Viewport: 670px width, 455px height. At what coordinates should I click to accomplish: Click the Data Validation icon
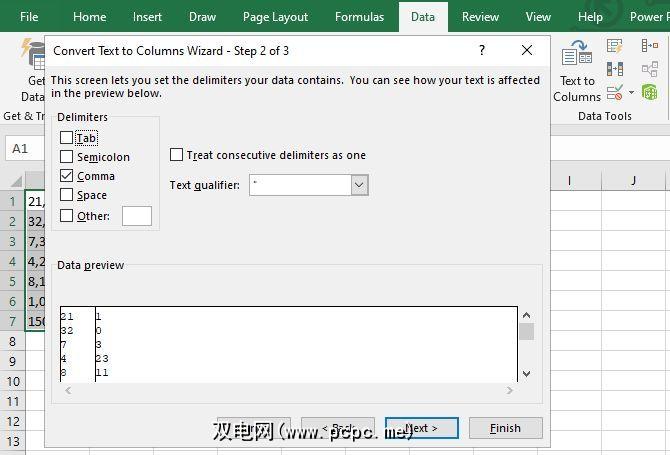tap(614, 92)
